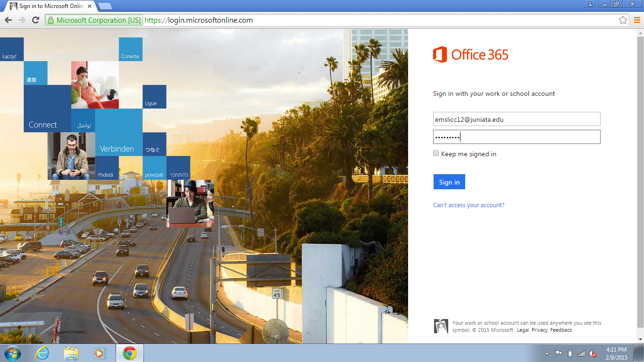Viewport: 644px width, 362px height.
Task: Click the address bar URL login.microsoftonline.com
Action: [x=199, y=20]
